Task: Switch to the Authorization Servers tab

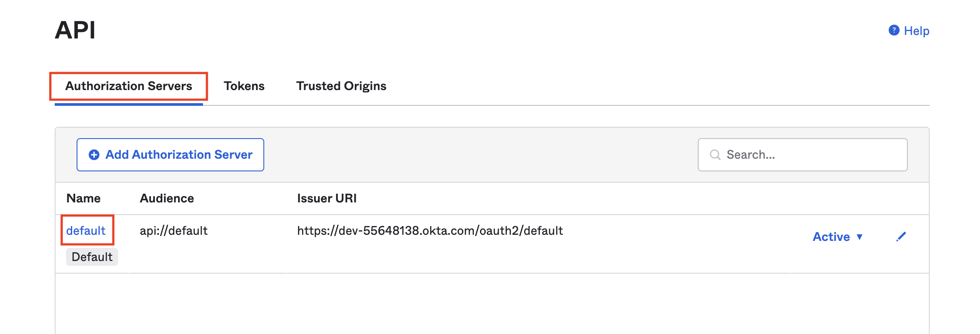Action: (x=129, y=86)
